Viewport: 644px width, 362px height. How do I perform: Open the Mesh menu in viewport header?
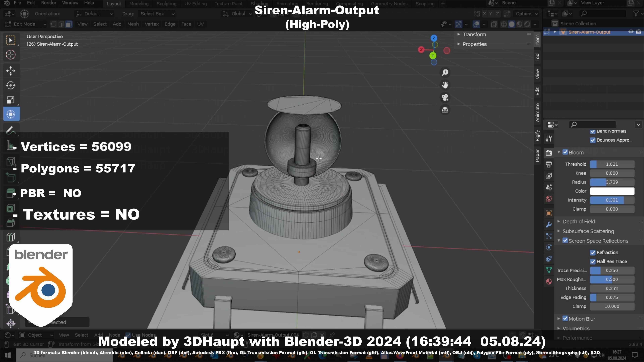[x=133, y=24]
